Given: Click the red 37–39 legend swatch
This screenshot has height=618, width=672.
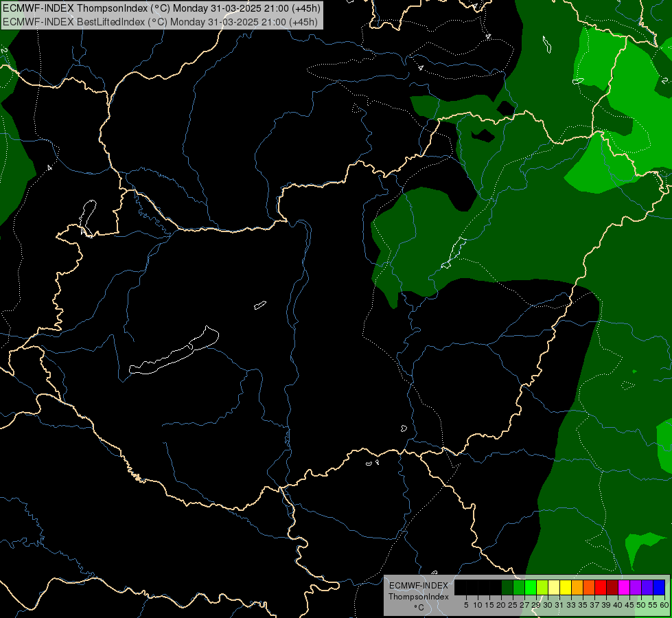Looking at the screenshot, I should (601, 587).
